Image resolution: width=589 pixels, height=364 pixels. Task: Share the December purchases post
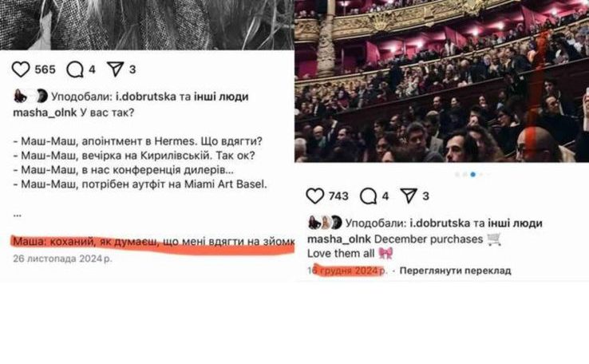409,196
